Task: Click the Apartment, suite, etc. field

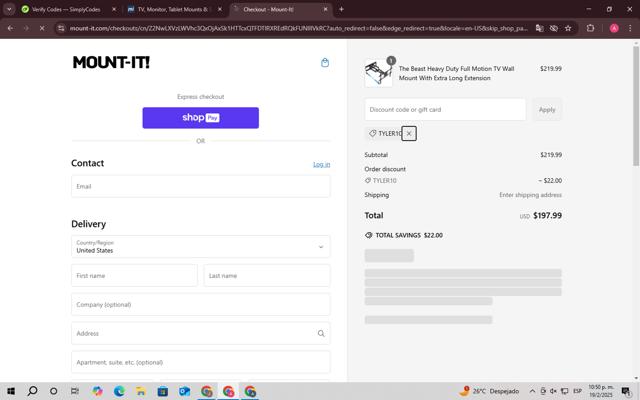Action: click(x=200, y=362)
